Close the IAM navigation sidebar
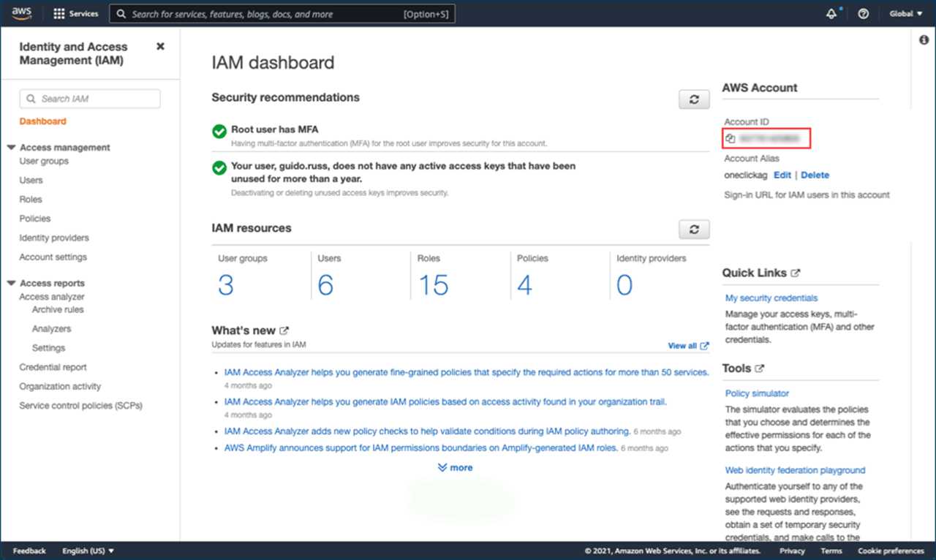936x560 pixels. pyautogui.click(x=160, y=46)
